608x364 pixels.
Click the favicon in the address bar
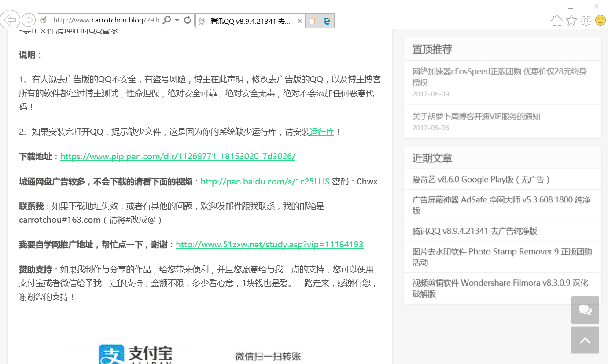point(43,20)
